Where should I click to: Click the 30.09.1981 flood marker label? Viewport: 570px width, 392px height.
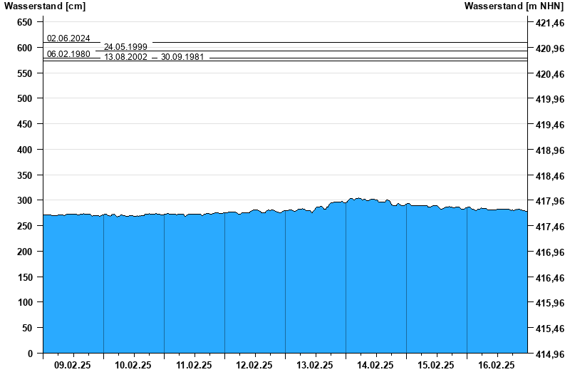tap(182, 57)
